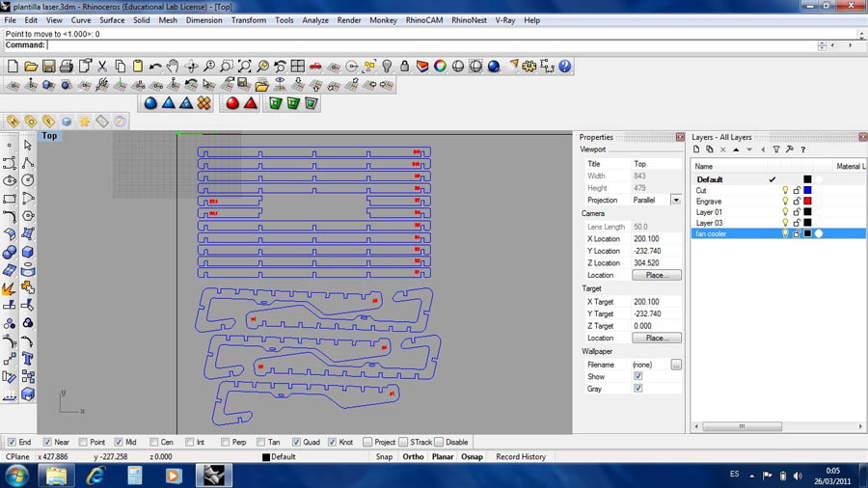Open the Curve menu
Image resolution: width=868 pixels, height=488 pixels.
tap(81, 20)
